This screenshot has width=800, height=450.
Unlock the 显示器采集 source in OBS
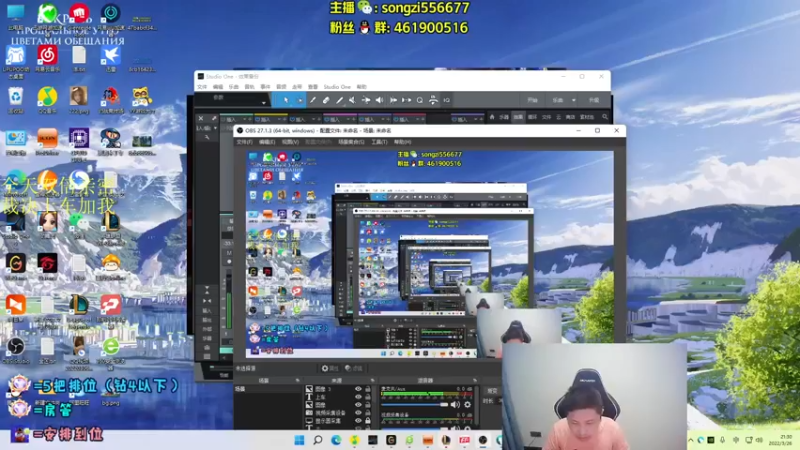367,421
